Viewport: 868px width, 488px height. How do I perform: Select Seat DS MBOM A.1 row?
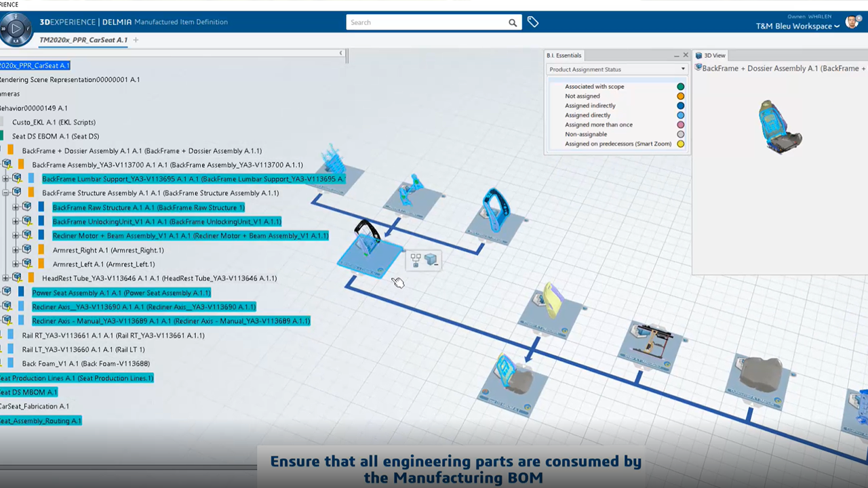click(28, 392)
